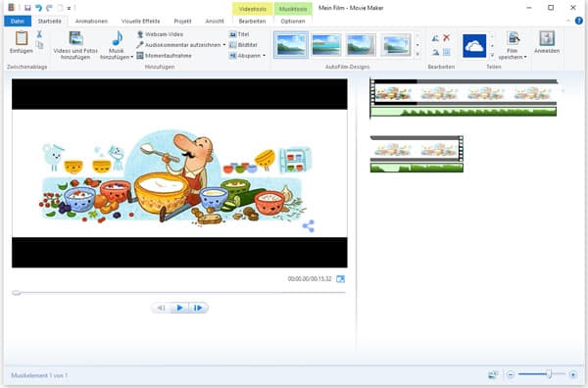588x388 pixels.
Task: Expand Audiokommentar aufzeichnen dropdown arrow
Action: tap(224, 45)
